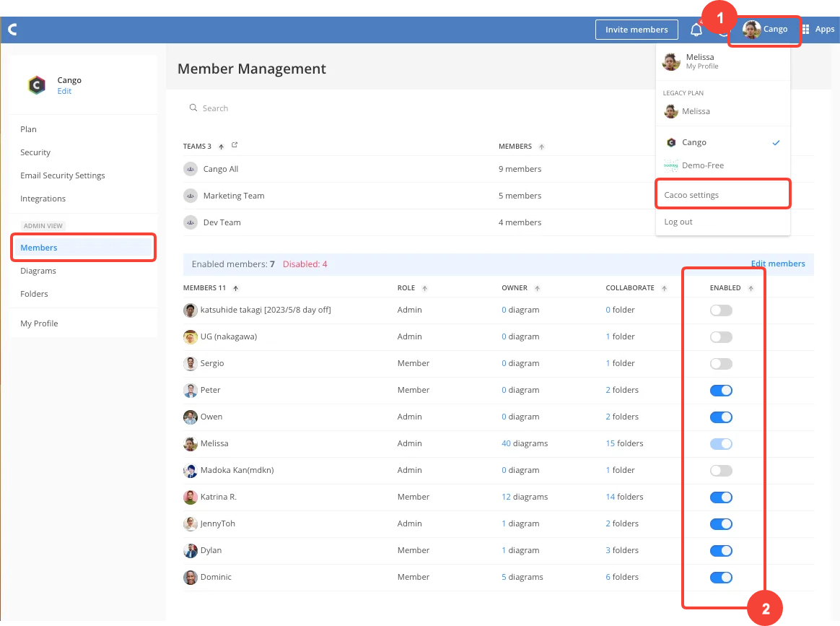
Task: Select Cacoo settings from menu
Action: (x=691, y=195)
